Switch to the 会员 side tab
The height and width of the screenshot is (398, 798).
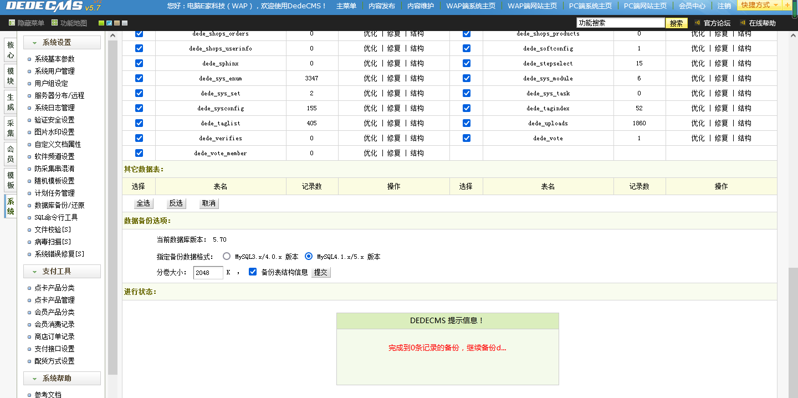click(x=11, y=155)
